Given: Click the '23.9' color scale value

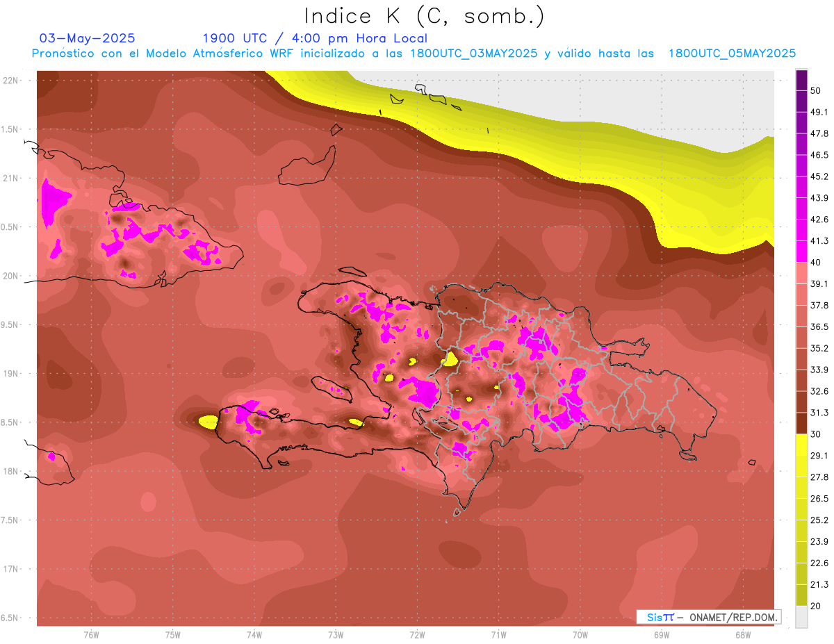Looking at the screenshot, I should 819,542.
